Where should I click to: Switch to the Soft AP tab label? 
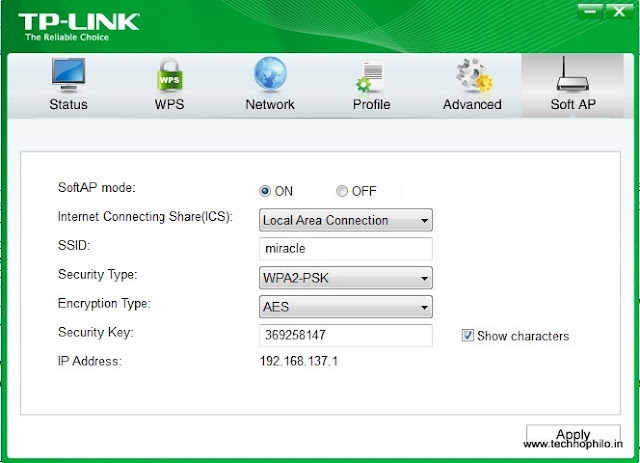tap(573, 105)
